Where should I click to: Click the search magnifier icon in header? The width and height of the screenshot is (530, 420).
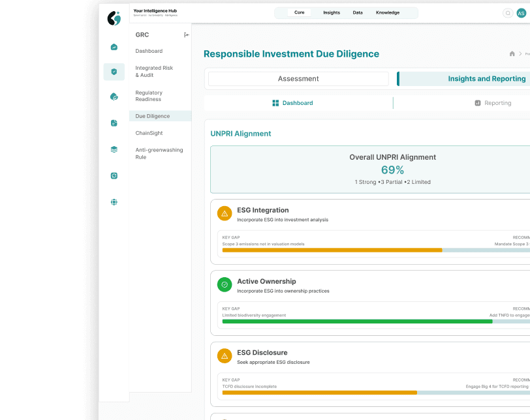(x=508, y=13)
